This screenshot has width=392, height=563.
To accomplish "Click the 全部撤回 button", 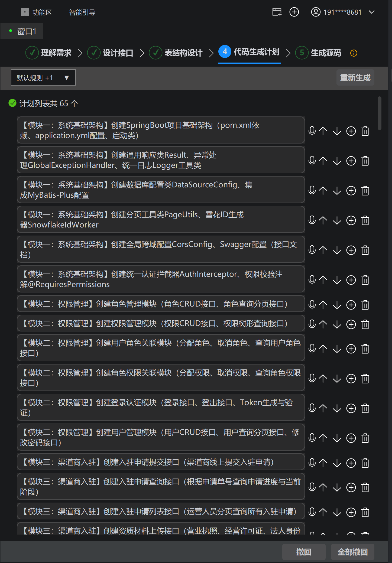I will pos(352,552).
